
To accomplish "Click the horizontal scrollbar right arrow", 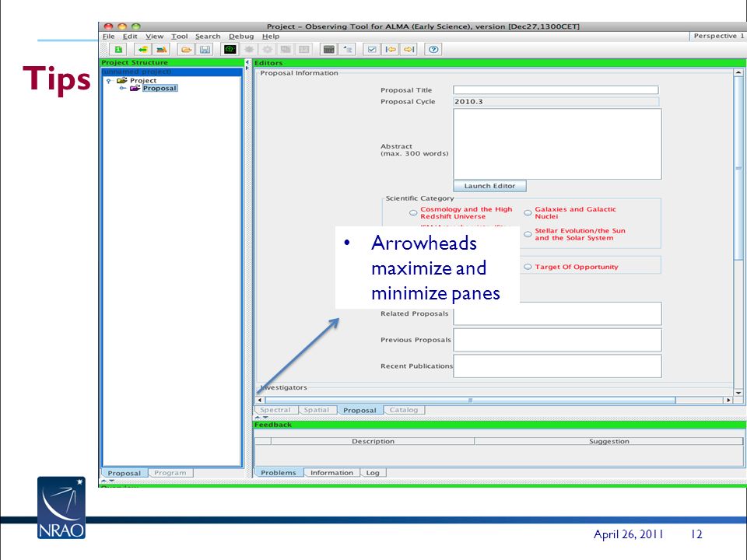I will [x=728, y=400].
